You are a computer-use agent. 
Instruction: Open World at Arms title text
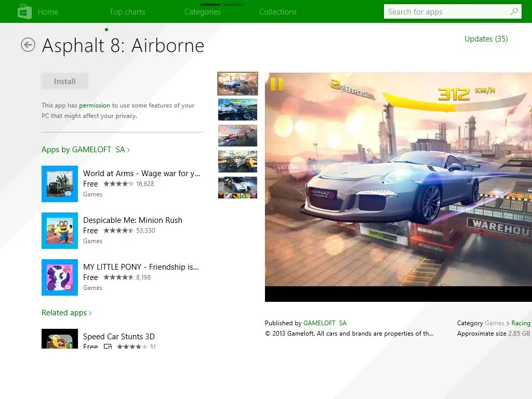click(x=141, y=174)
